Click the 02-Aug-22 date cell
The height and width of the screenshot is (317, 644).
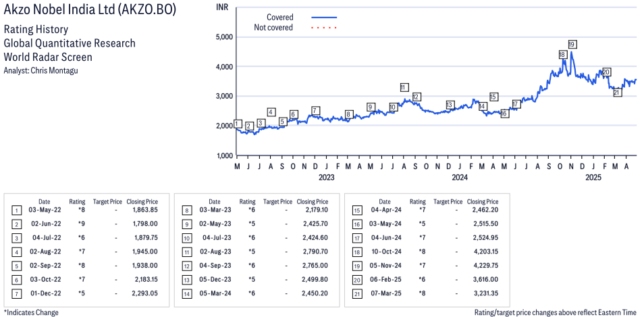tap(45, 251)
